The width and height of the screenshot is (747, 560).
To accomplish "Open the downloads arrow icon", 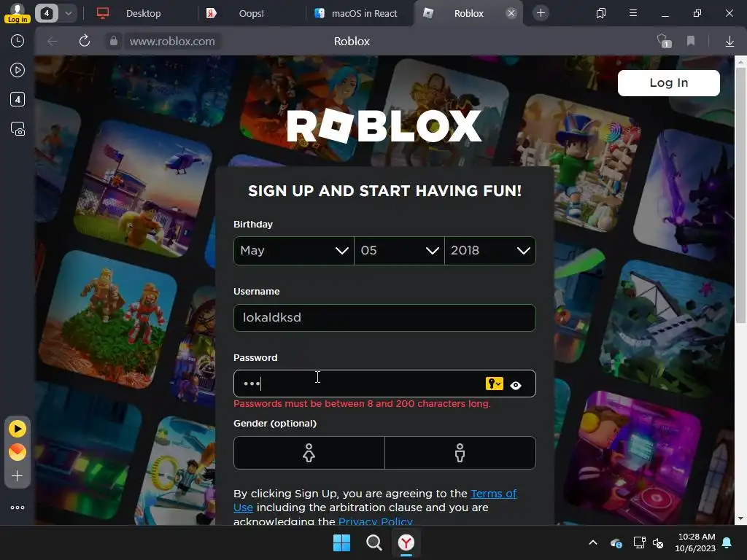I will click(729, 42).
